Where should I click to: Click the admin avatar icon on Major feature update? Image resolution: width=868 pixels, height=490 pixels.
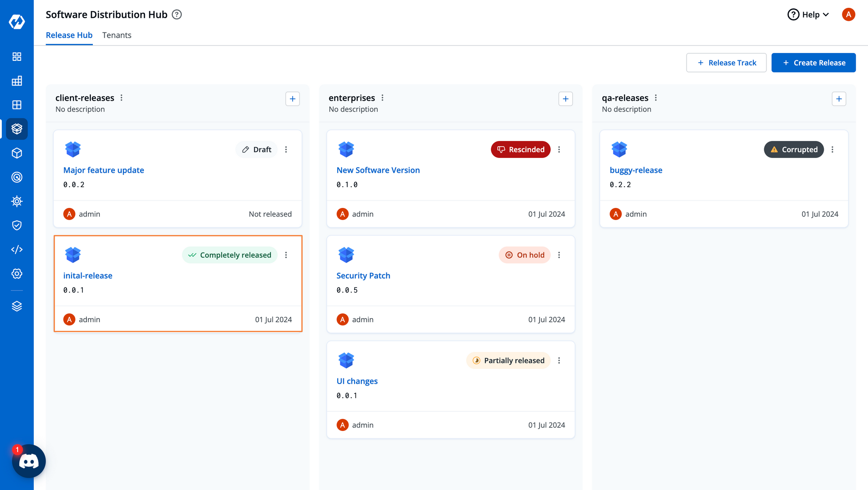pos(69,214)
